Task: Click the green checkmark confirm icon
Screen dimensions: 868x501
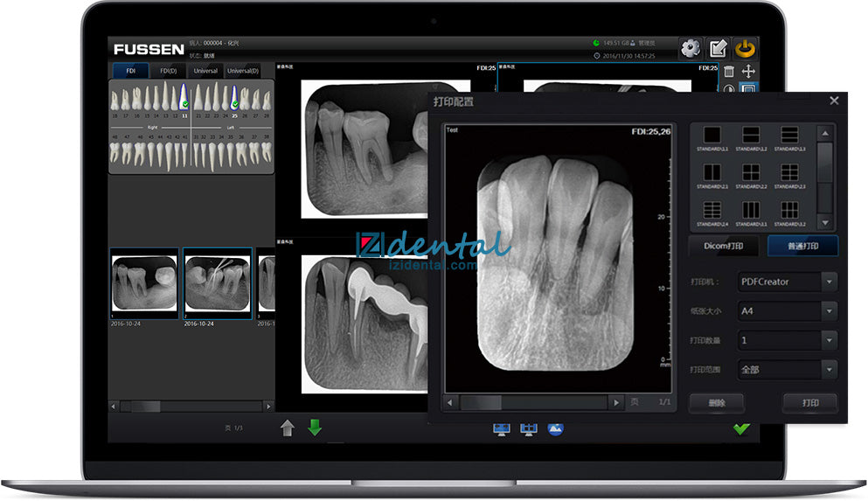Action: pos(741,428)
